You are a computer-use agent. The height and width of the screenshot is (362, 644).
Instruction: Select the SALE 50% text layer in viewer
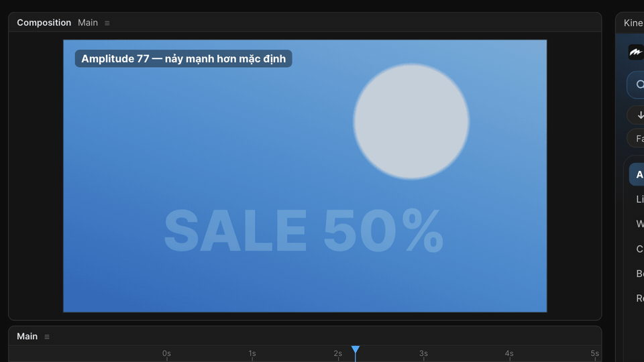tap(303, 230)
